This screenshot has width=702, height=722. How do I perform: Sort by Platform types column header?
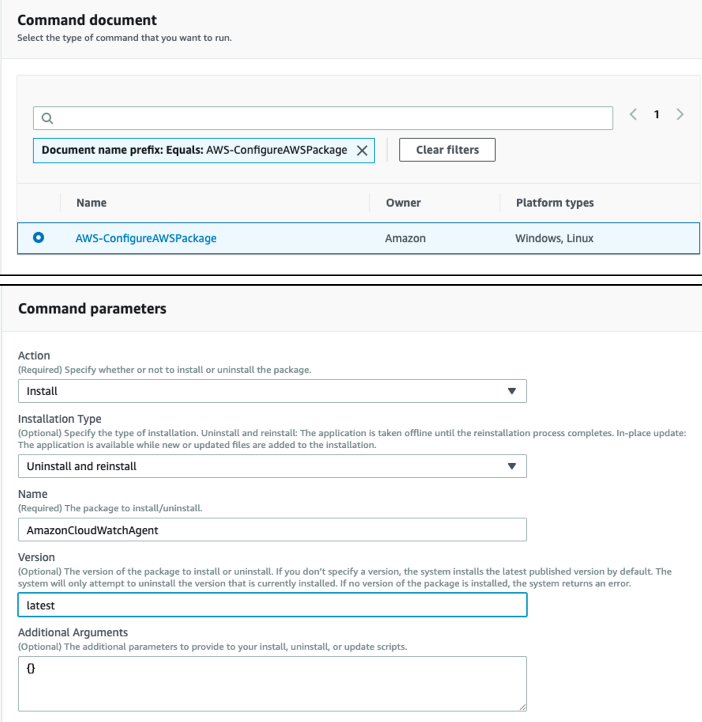(555, 203)
